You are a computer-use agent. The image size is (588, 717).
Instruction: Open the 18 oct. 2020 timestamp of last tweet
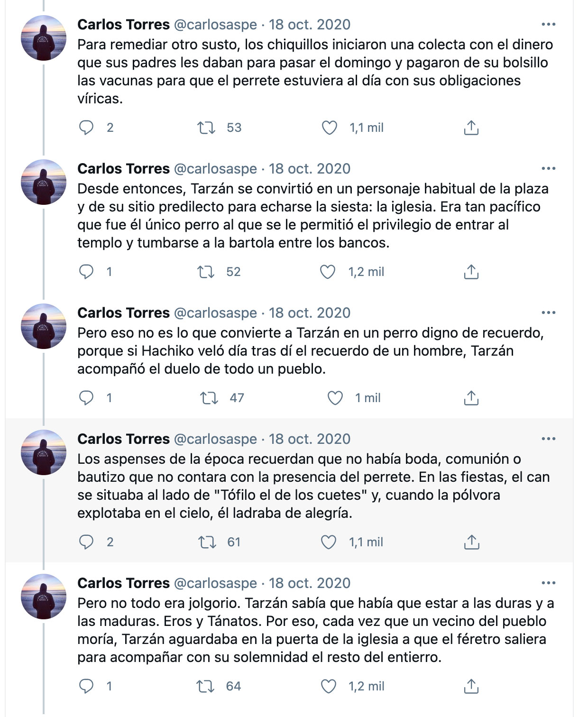point(310,583)
